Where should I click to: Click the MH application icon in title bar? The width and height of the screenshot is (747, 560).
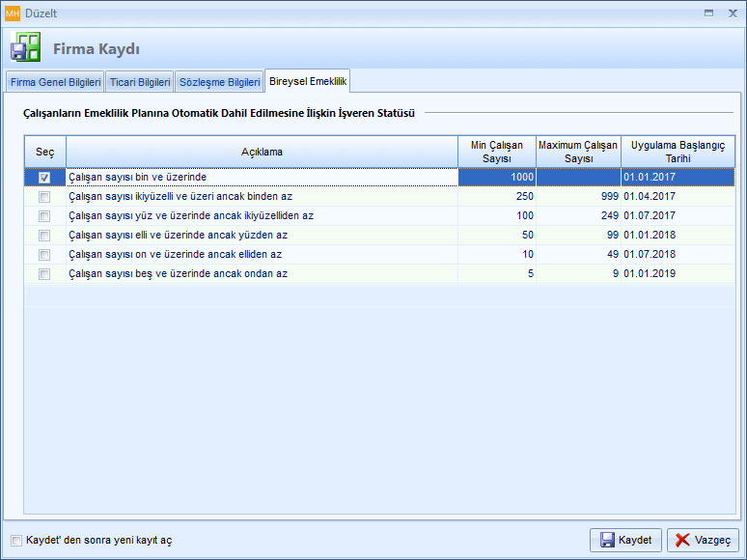point(12,13)
